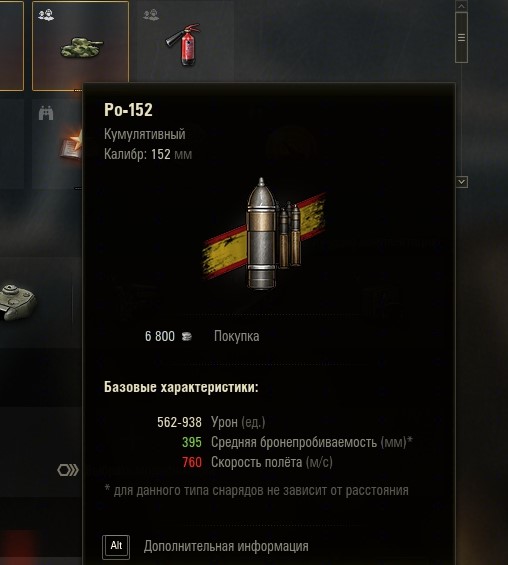Screen dimensions: 508x565
Task: Click the tank turret thumbnail
Action: tap(17, 302)
